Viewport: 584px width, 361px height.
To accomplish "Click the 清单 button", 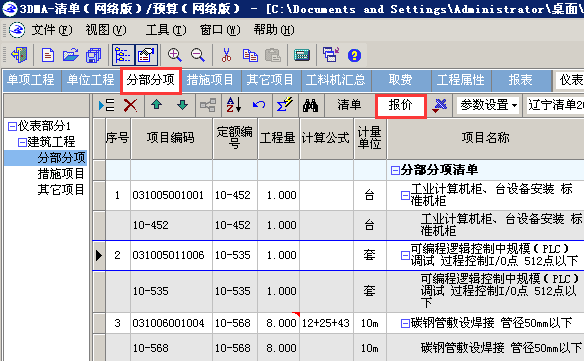I will pos(349,105).
